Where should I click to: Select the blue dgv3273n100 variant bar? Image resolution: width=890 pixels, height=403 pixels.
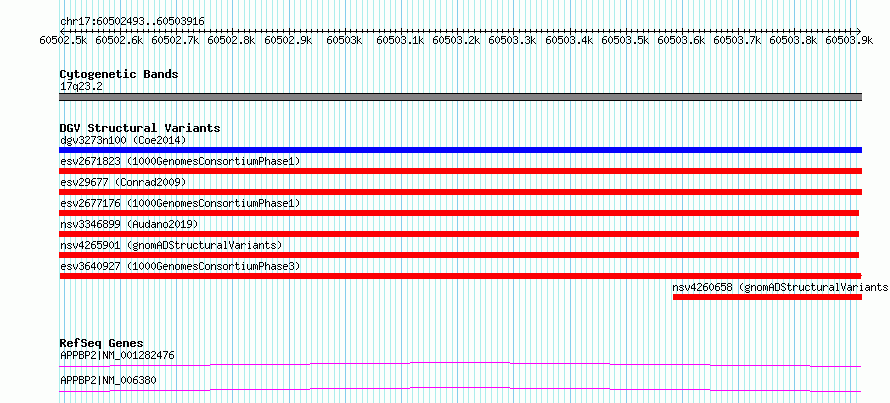point(461,150)
